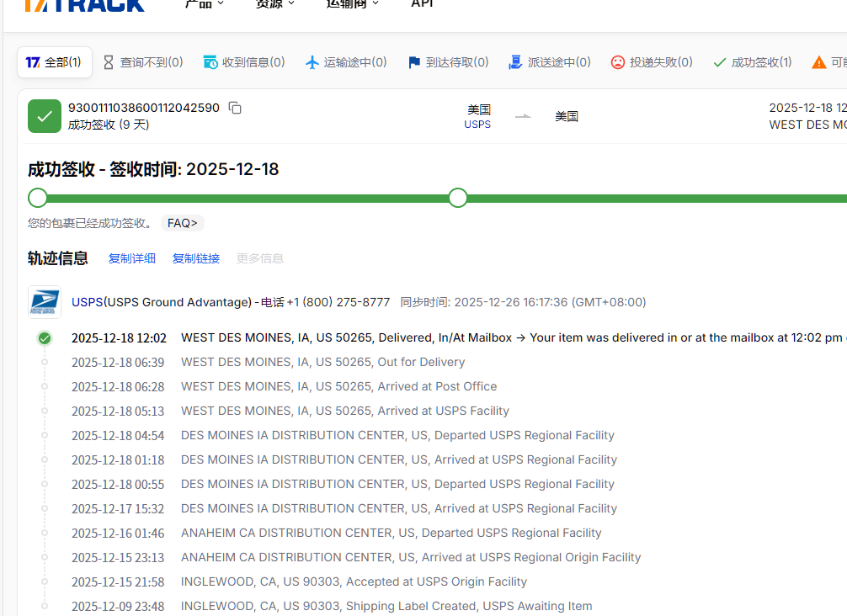The width and height of the screenshot is (847, 616).
Task: Click the hourglass icon for 查询不到
Action: (x=109, y=62)
